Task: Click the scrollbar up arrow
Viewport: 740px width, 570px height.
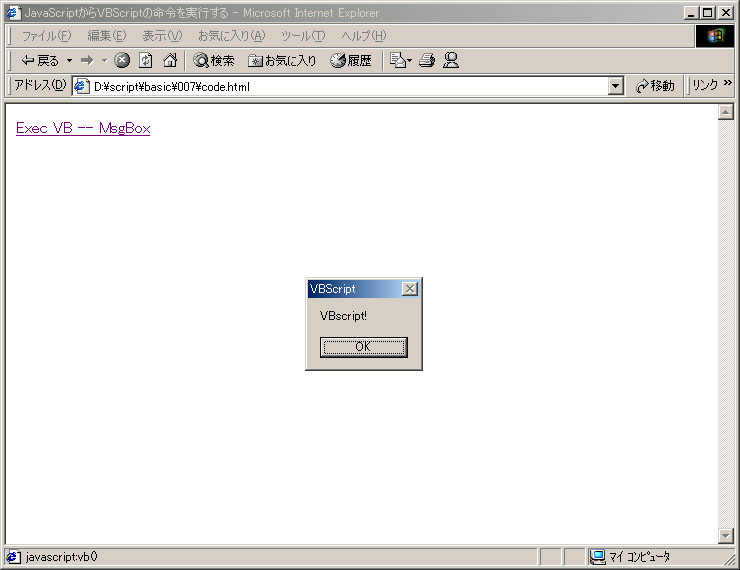Action: pyautogui.click(x=725, y=112)
